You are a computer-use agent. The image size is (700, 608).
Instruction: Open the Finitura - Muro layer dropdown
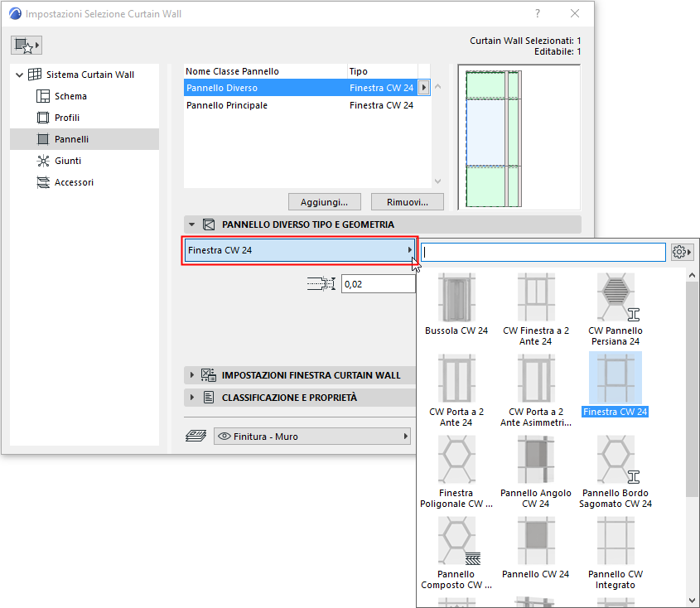pos(312,437)
